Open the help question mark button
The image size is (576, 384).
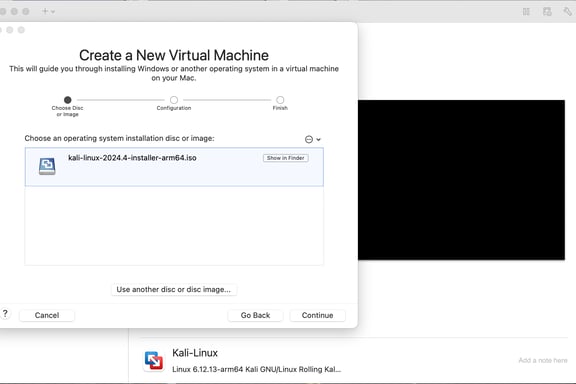tap(5, 313)
